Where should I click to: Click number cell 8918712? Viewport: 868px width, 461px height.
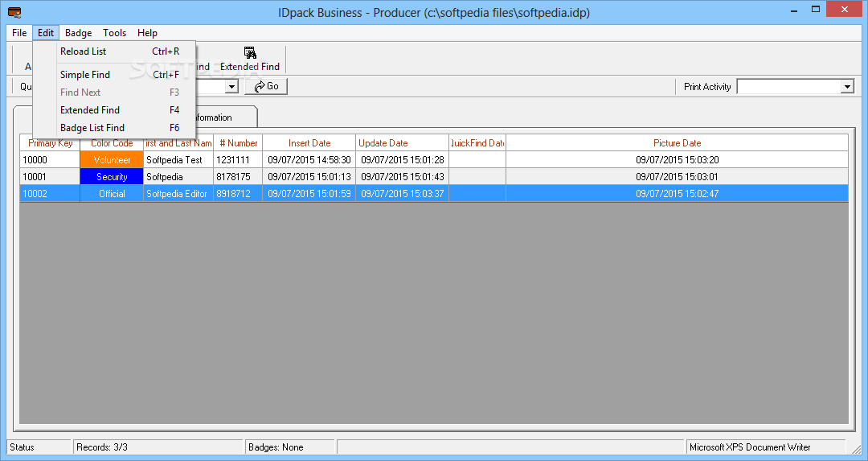[238, 193]
